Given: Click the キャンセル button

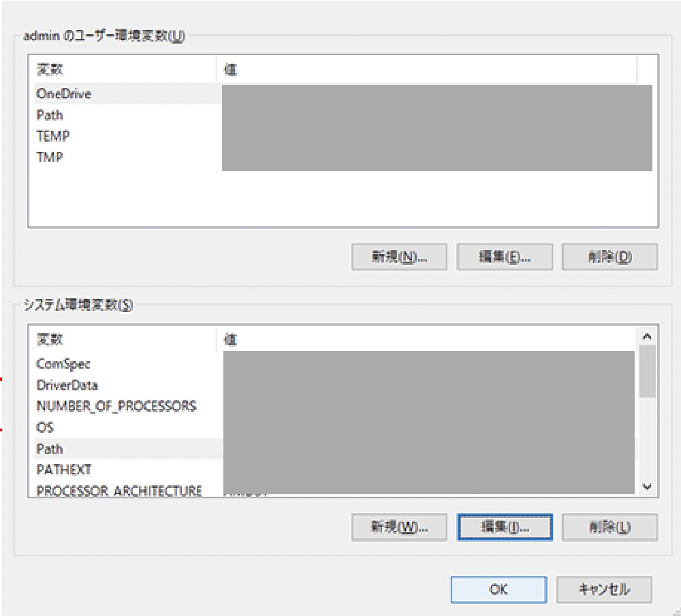Looking at the screenshot, I should point(604,589).
